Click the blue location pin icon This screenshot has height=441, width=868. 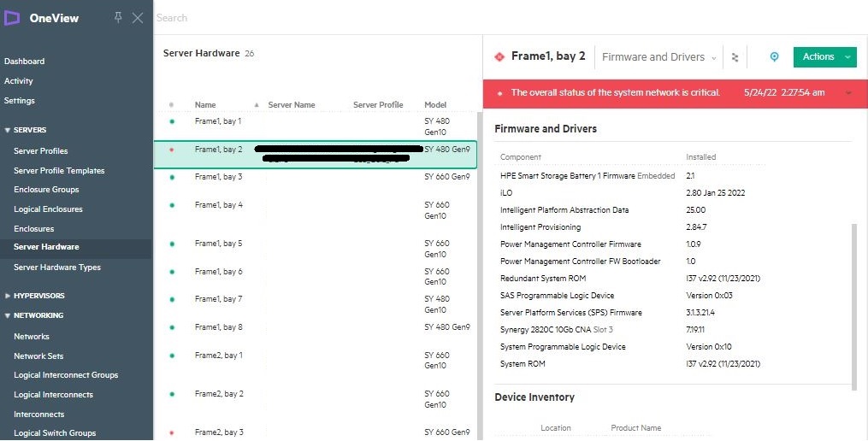(774, 57)
